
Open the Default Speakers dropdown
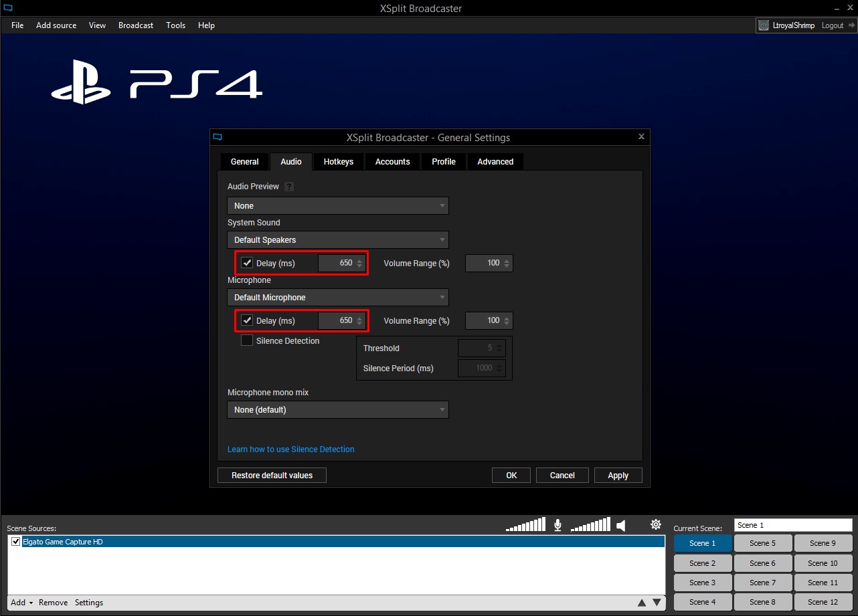[x=337, y=239]
